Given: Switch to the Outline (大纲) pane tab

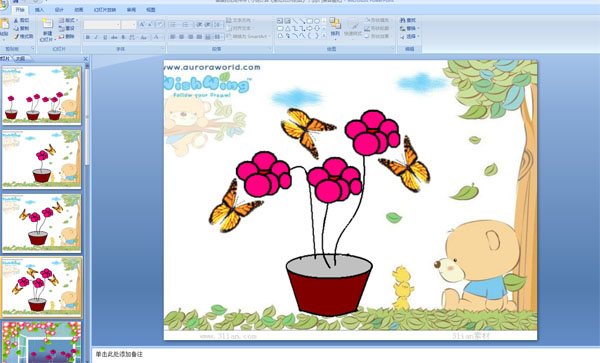Looking at the screenshot, I should pyautogui.click(x=21, y=59).
